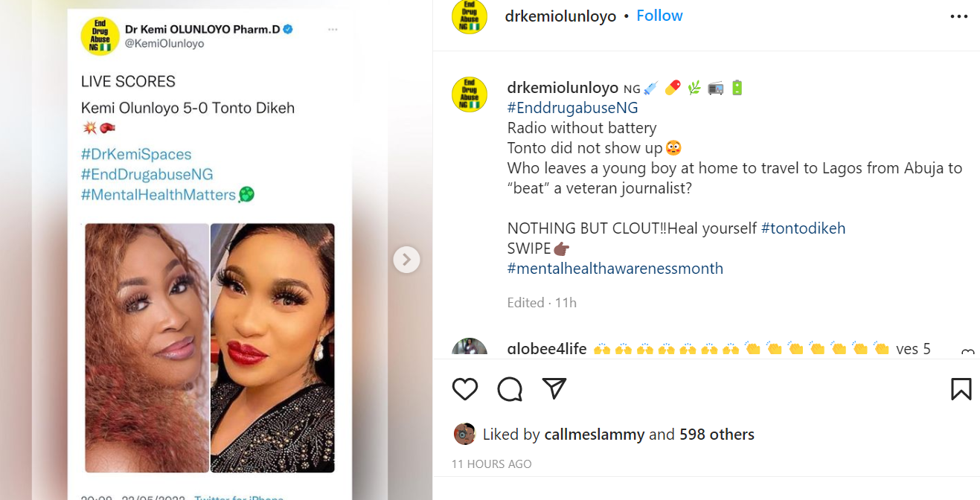Go to next image in carousel
Viewport: 980px width, 500px height.
click(406, 260)
